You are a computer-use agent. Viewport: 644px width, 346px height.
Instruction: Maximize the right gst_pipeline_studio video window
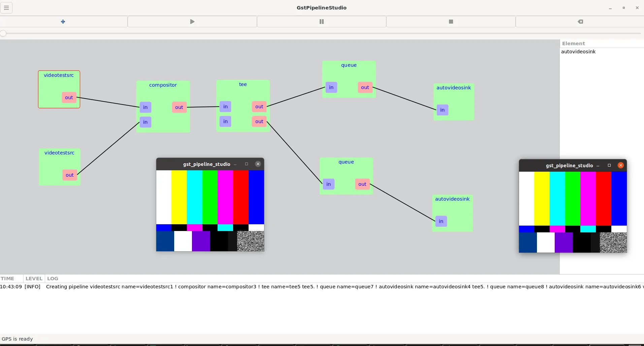tap(609, 165)
